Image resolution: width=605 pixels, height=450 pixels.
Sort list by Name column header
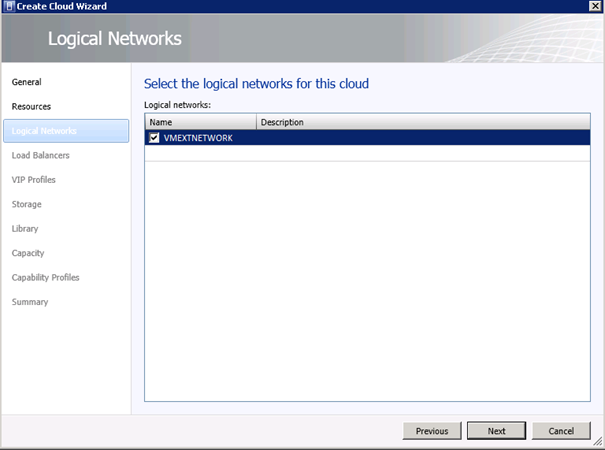pos(201,122)
